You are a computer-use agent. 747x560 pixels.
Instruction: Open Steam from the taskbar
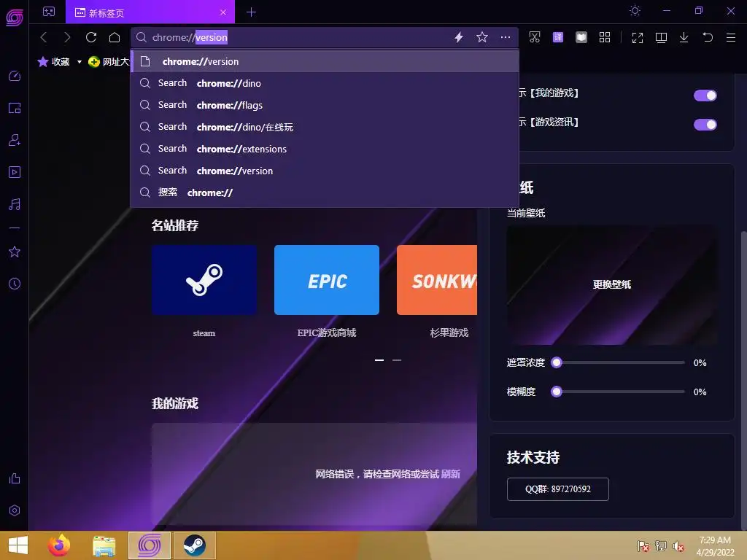pos(194,545)
